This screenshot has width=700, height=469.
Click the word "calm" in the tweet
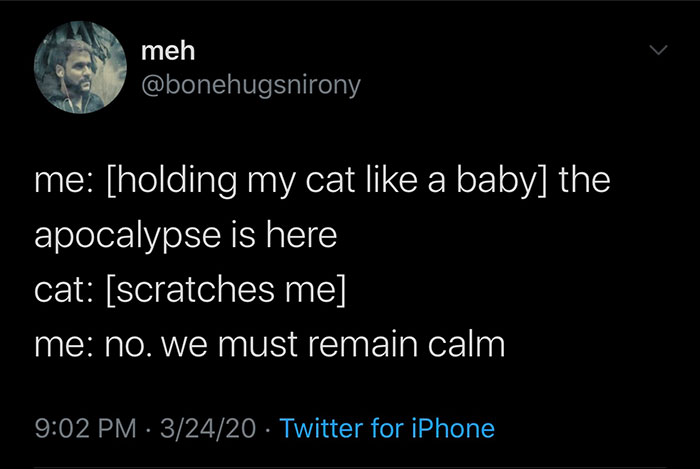tap(467, 344)
